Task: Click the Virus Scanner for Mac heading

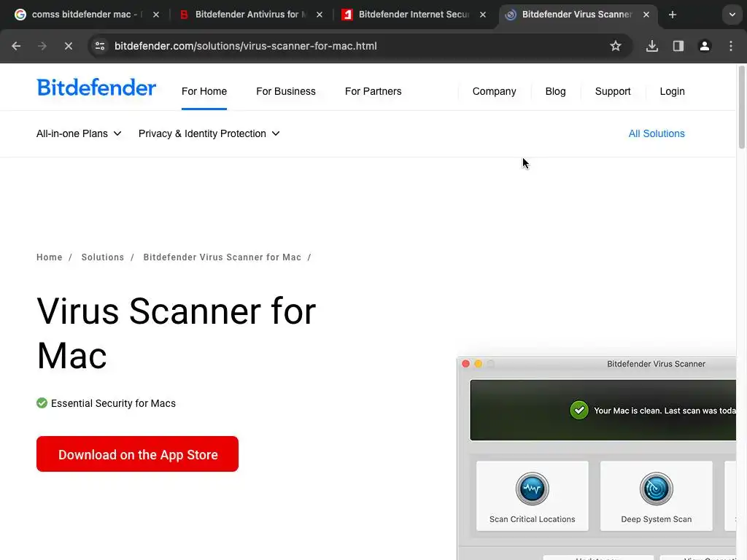Action: pos(177,333)
